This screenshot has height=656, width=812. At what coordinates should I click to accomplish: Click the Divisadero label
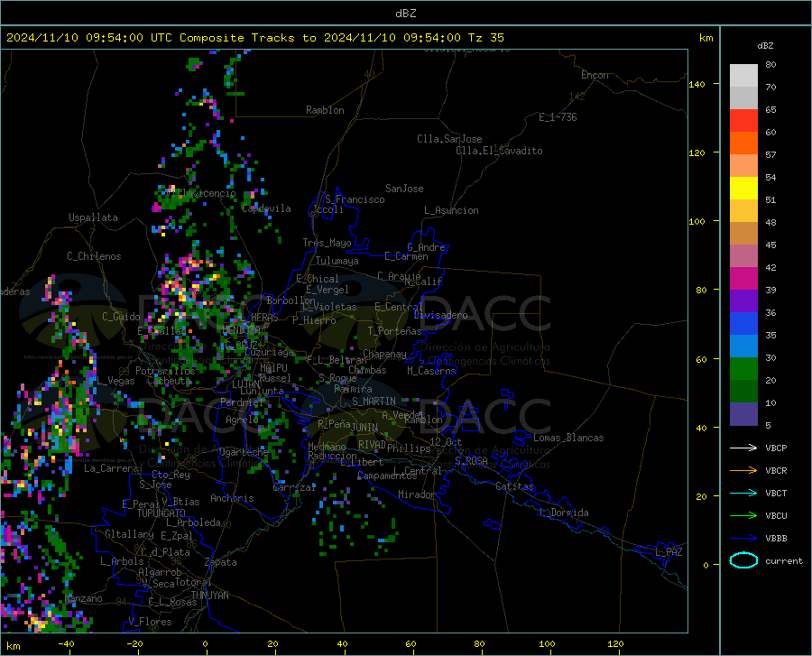click(x=440, y=315)
